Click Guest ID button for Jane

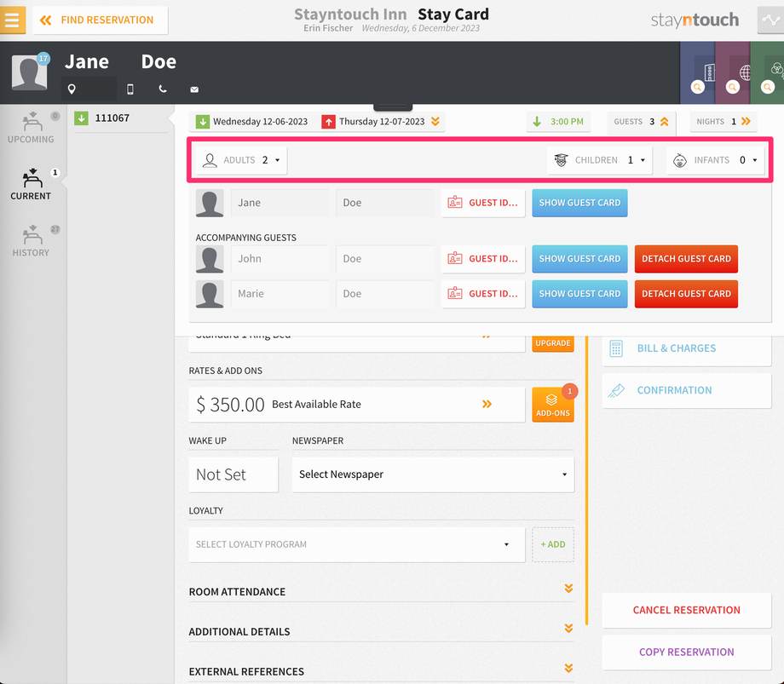(483, 203)
